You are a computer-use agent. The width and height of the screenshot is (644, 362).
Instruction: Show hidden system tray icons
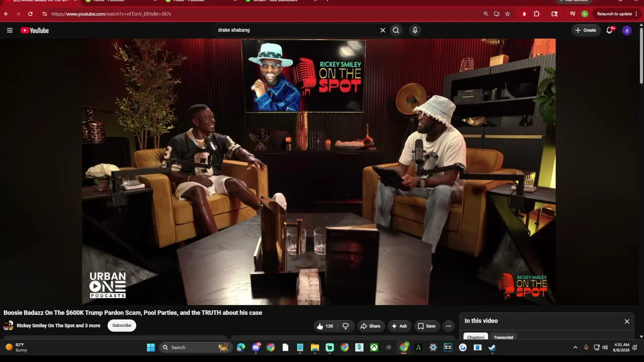click(576, 347)
